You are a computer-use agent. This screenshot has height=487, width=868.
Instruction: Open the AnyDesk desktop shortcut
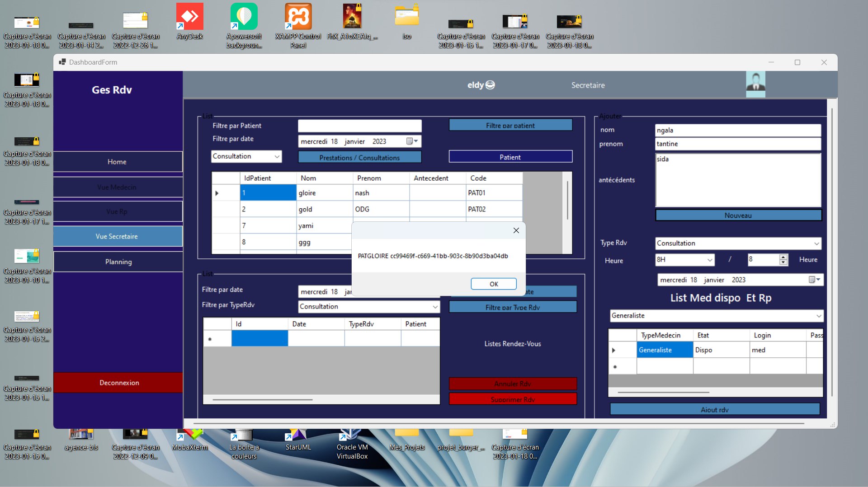[x=189, y=21]
